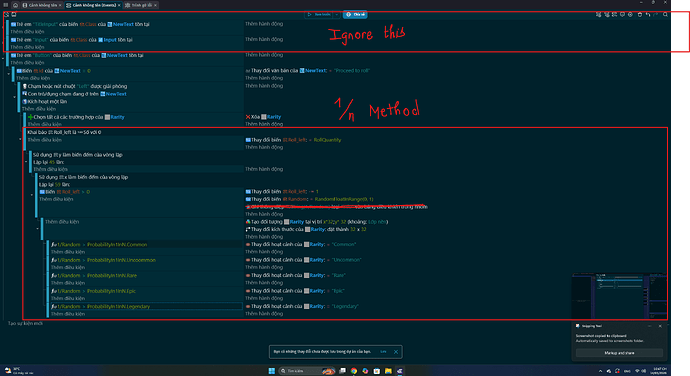Click animation icon of the "Common" action
The image size is (690, 376).
point(248,244)
